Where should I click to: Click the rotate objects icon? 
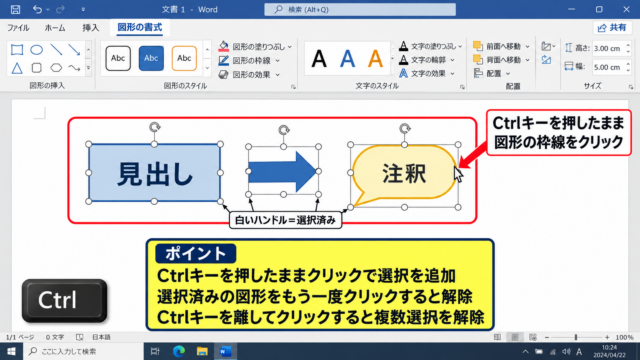[x=547, y=60]
